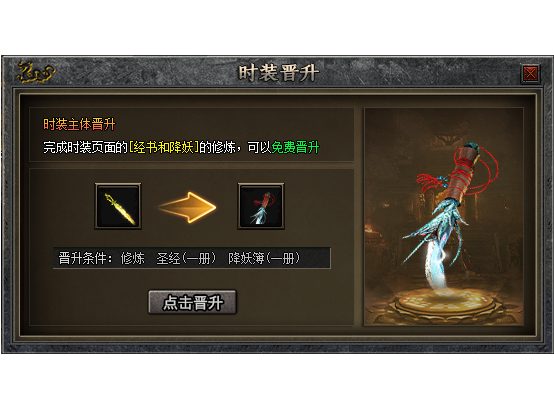This screenshot has height=409, width=554.
Task: Click the 点击晋升 button
Action: 192,302
